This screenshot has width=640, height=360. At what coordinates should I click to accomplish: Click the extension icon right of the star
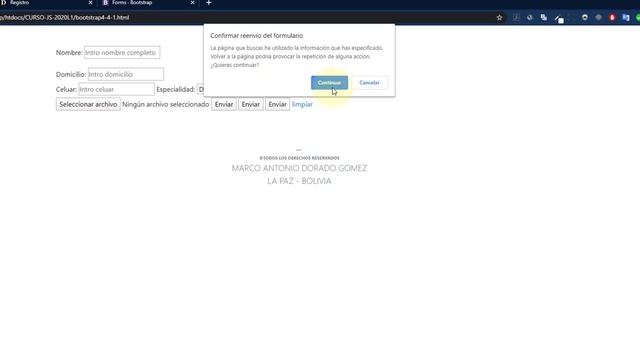516,18
